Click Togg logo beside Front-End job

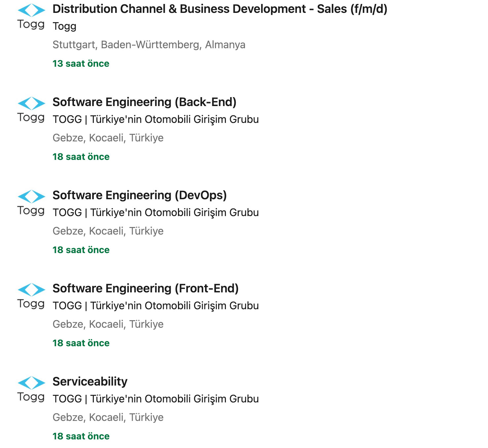[31, 297]
